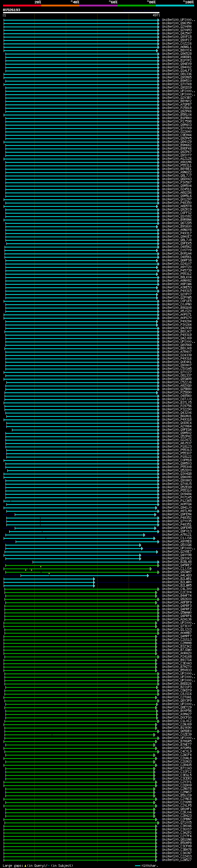Select label UniRef100_P17598
Image resolution: width=197 pixels, height=868 pixels.
tap(176, 121)
